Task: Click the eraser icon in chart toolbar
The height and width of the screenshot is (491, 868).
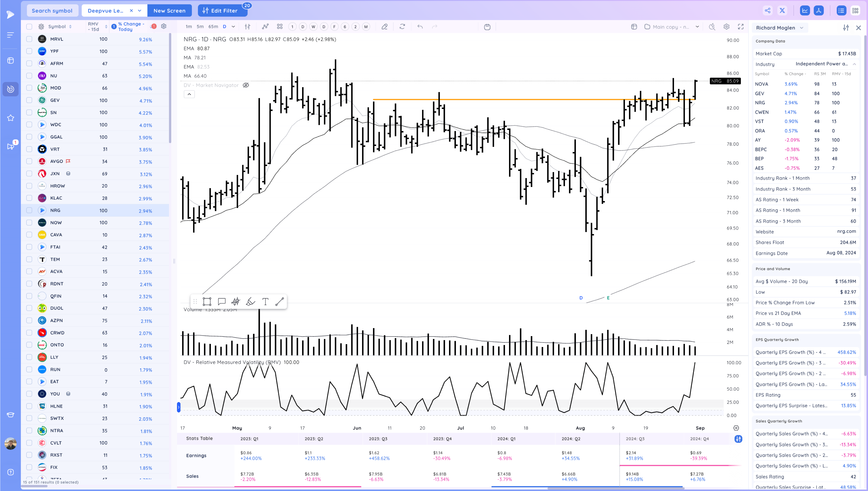Action: coord(384,27)
